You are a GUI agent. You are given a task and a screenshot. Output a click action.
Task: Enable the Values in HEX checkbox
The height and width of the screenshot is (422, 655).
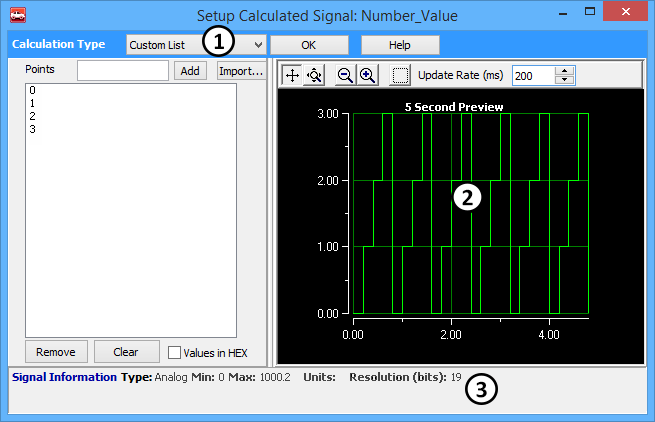[x=175, y=352]
